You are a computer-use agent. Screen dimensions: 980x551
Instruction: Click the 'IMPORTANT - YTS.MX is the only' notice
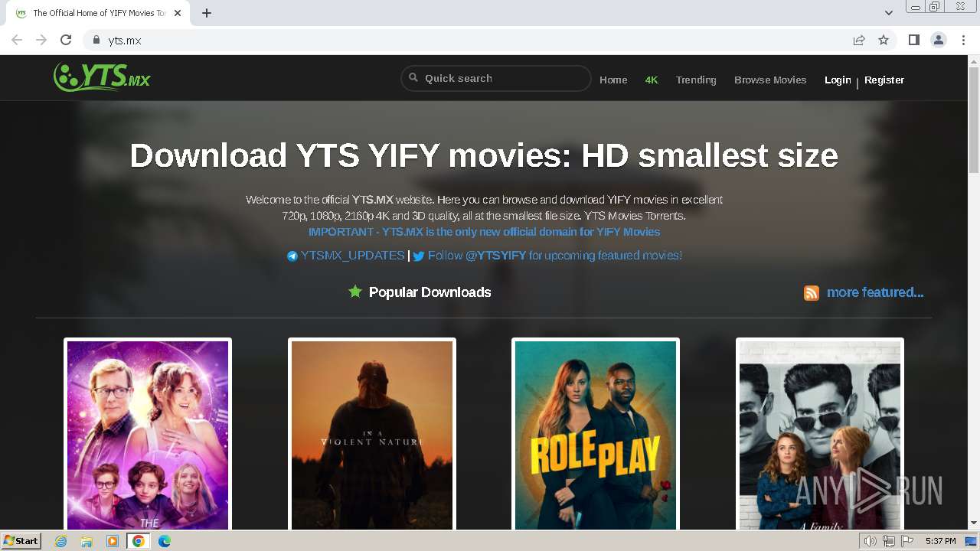[x=484, y=232]
